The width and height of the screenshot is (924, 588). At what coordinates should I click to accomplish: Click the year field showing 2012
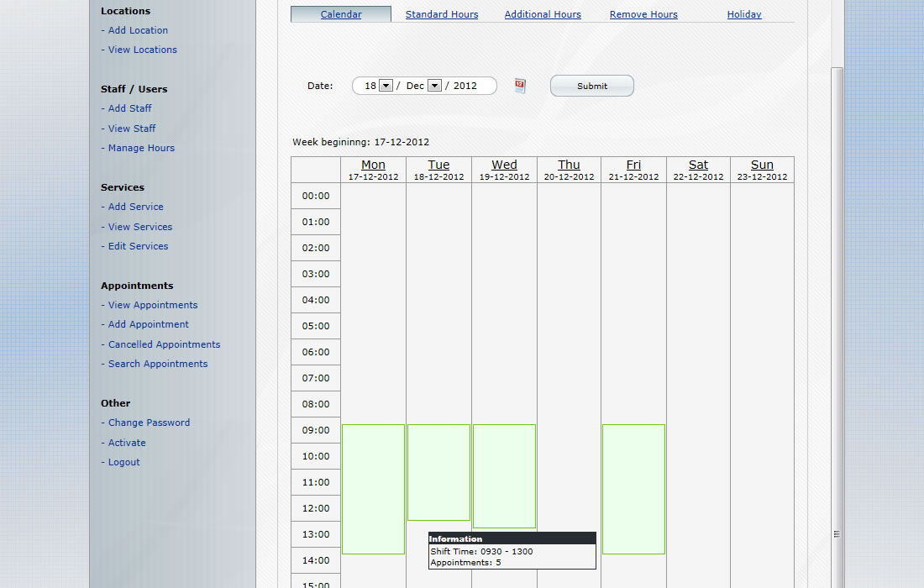[465, 86]
